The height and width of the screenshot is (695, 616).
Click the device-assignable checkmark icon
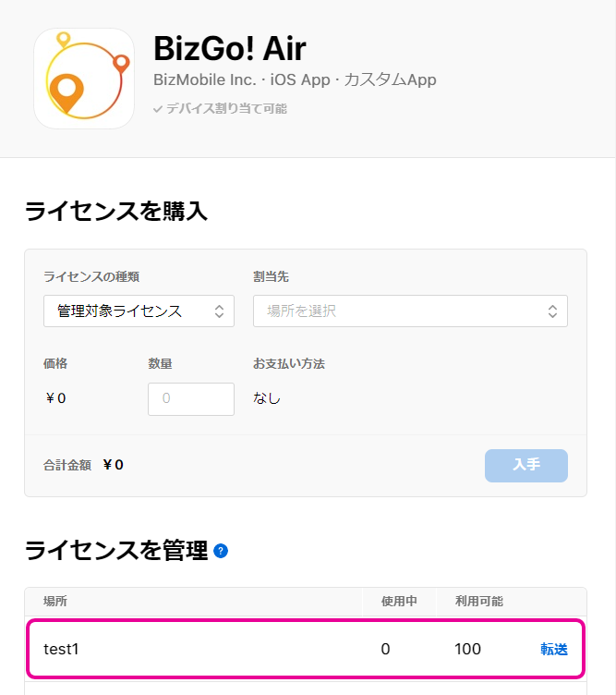click(x=158, y=109)
